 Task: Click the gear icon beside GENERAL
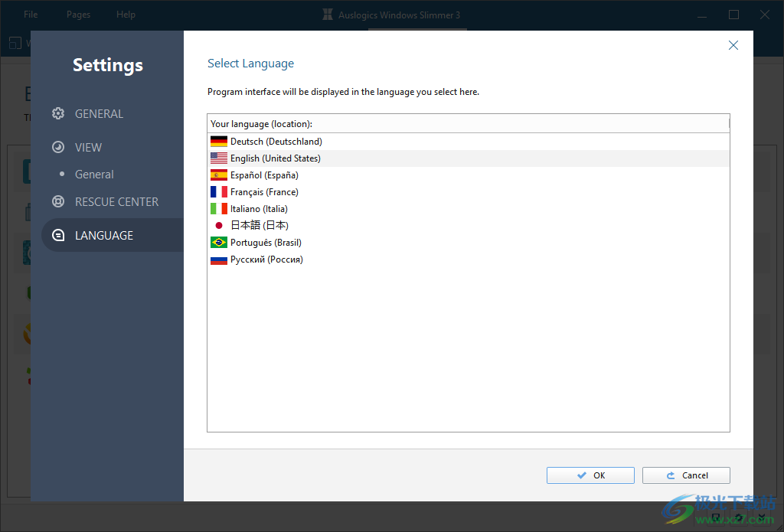(x=57, y=113)
